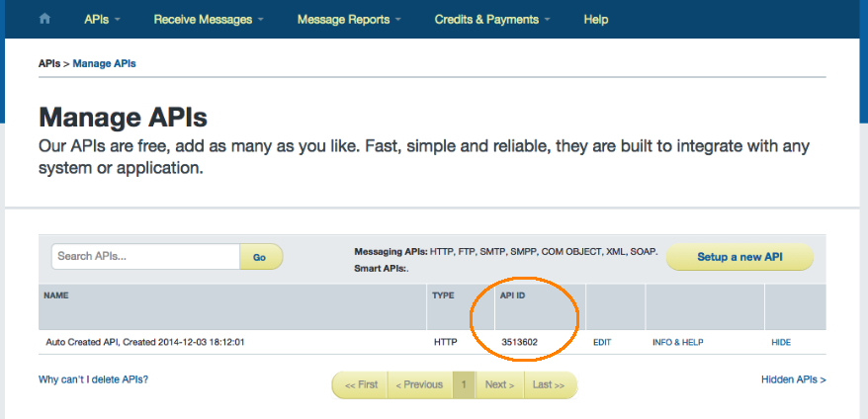
Task: Hide the Auto Created API
Action: tap(781, 342)
